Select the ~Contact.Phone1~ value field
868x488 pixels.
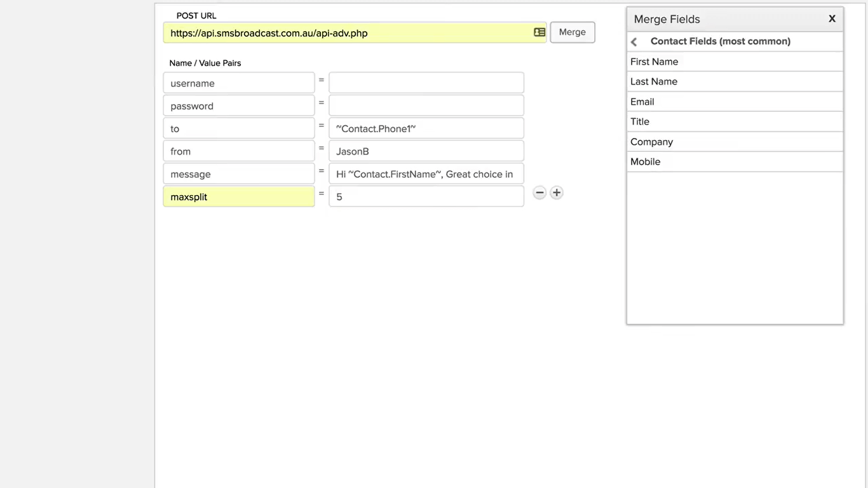pyautogui.click(x=426, y=128)
